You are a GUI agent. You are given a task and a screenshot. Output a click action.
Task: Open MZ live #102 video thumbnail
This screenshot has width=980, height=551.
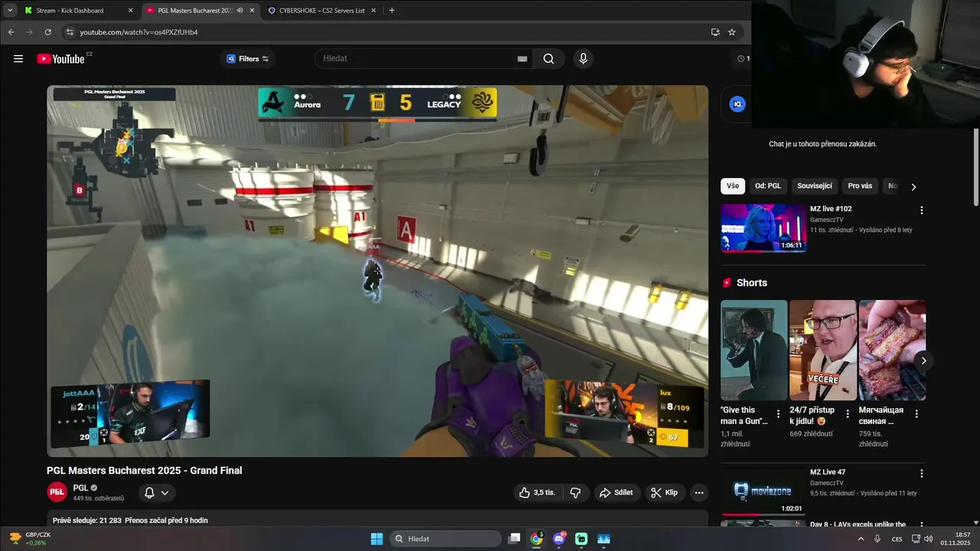pos(763,227)
